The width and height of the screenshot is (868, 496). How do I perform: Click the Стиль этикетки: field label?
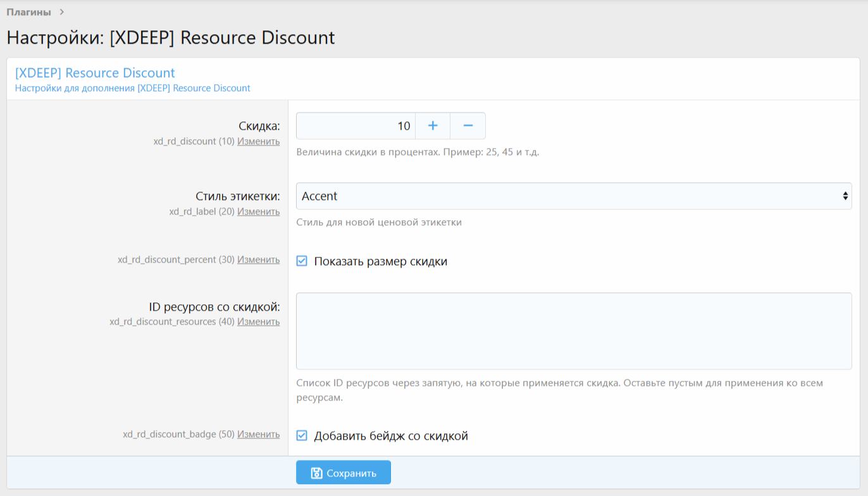238,197
